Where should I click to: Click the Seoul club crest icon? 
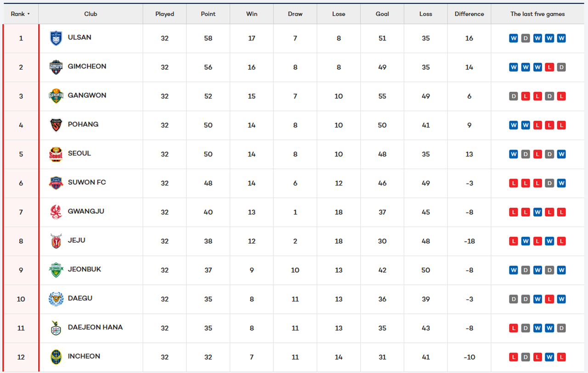(x=56, y=154)
